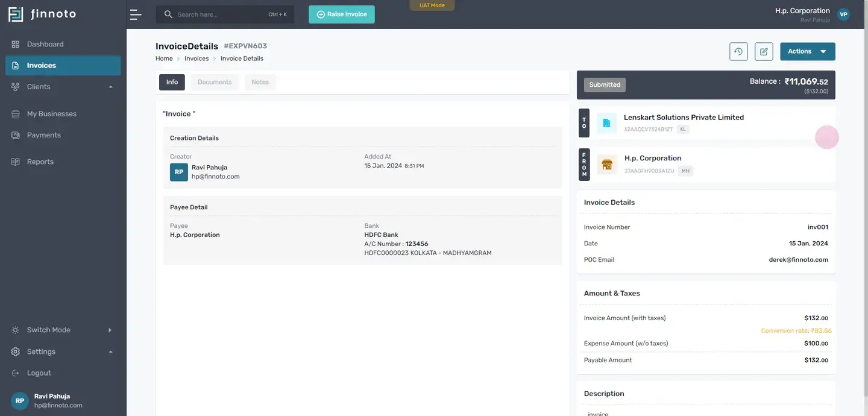Click the Dashboard sidebar icon
868x416 pixels.
pos(16,44)
